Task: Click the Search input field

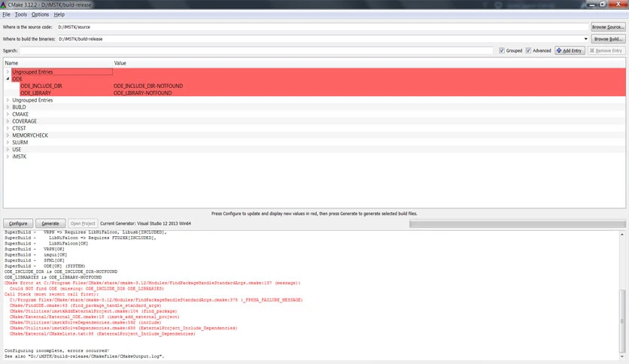Action: click(257, 50)
